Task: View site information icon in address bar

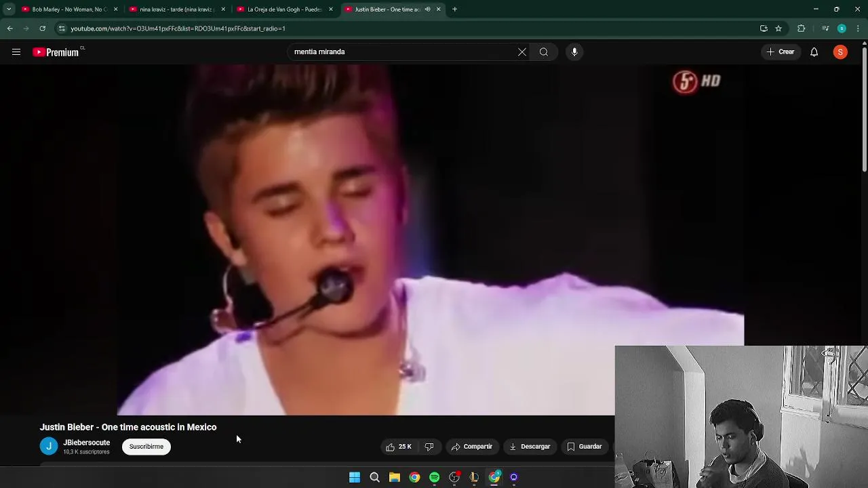Action: click(x=62, y=28)
